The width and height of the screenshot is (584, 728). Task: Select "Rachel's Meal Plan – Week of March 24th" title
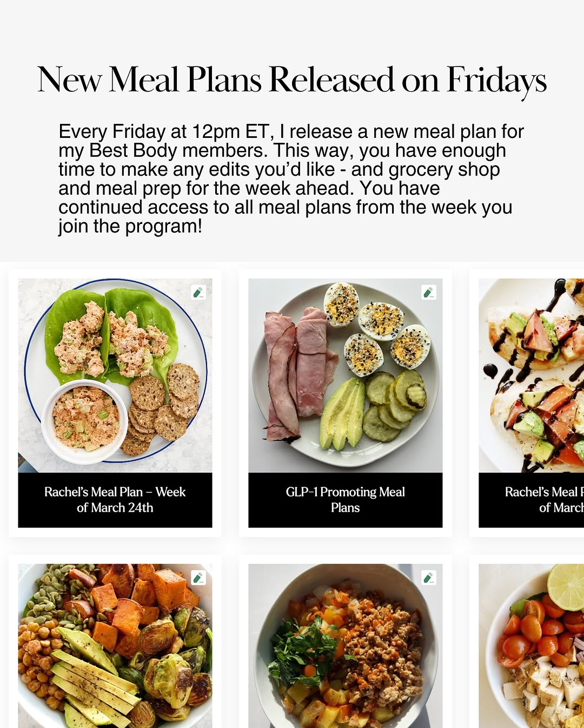click(x=115, y=500)
